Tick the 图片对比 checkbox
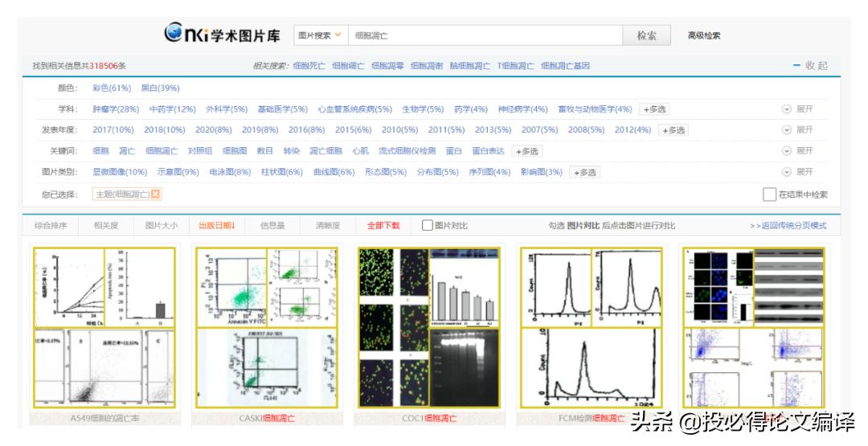 point(427,225)
